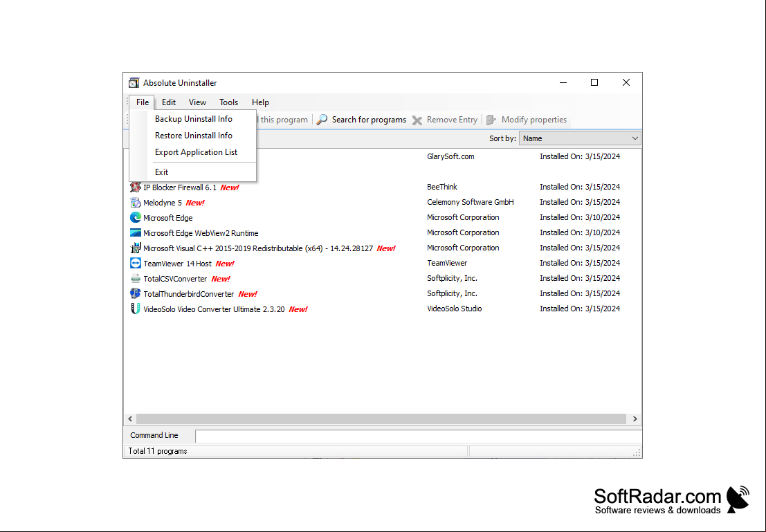Choose Backup Uninstall Info from File menu

194,119
